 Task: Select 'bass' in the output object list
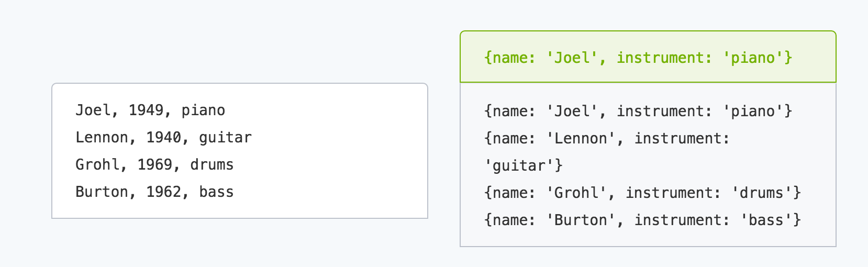pos(766,220)
